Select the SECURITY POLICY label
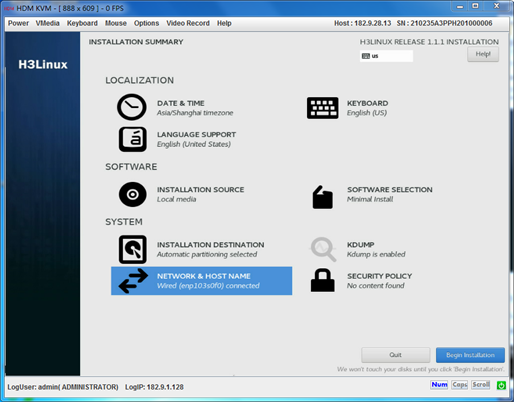Viewport: 514px width, 402px height. coord(380,276)
